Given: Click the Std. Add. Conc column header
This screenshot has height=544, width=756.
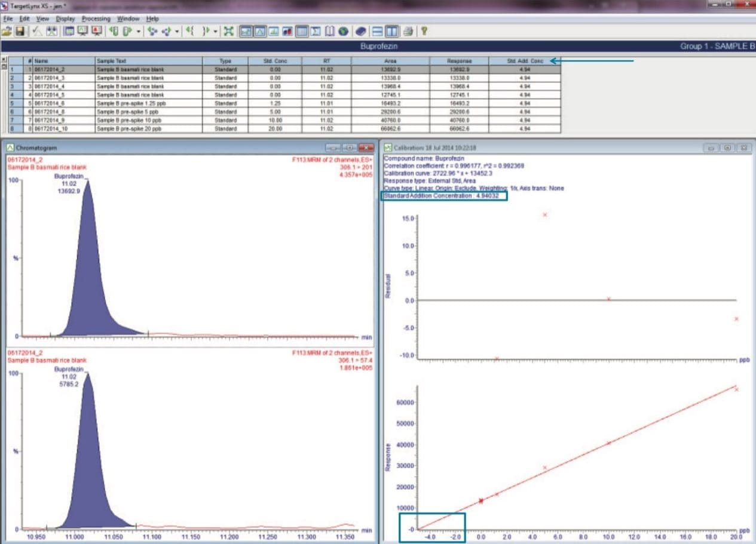Looking at the screenshot, I should coord(525,61).
